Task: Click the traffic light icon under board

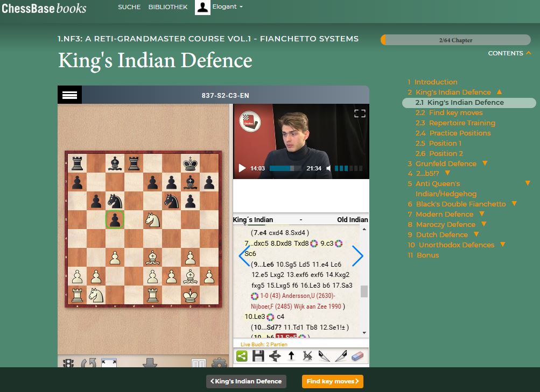Action: point(68,364)
